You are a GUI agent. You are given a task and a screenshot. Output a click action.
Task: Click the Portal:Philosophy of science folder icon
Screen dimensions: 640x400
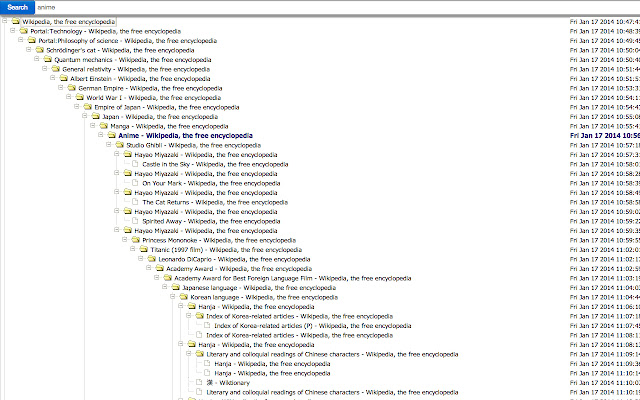click(x=32, y=40)
